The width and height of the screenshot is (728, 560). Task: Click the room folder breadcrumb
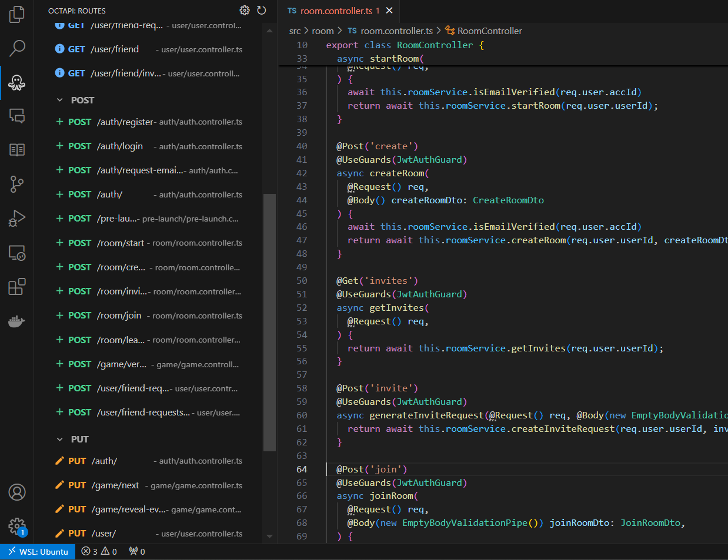coord(322,31)
